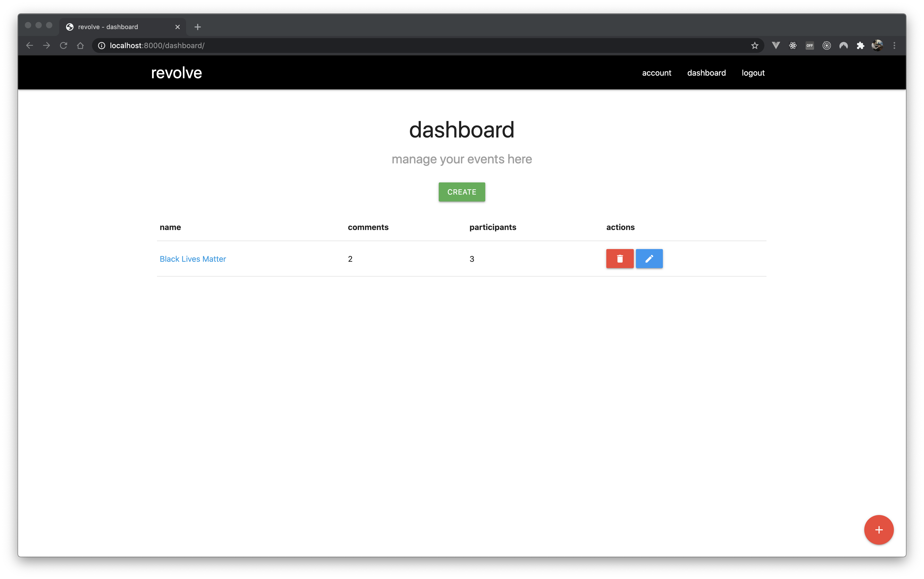Bookmark this page with star icon
Screen dimensions: 924x579
pyautogui.click(x=754, y=45)
